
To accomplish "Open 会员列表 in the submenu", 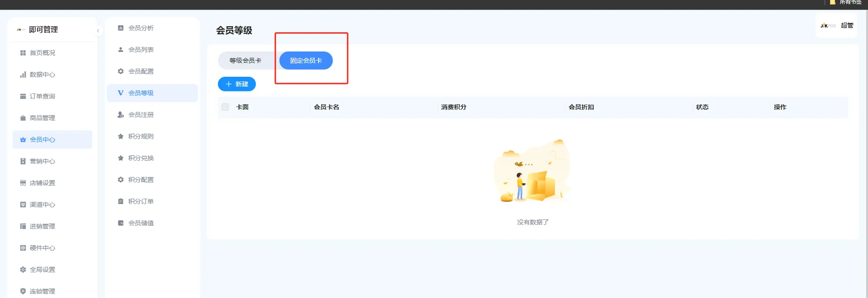I will (141, 50).
